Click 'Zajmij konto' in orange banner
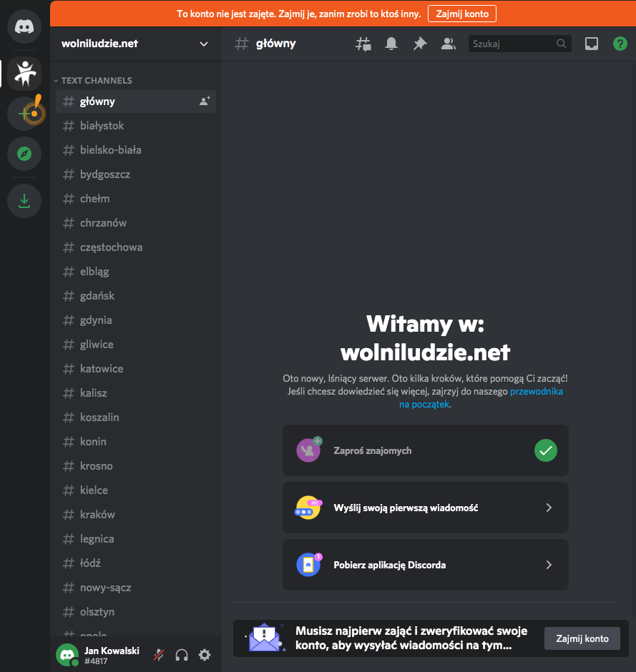 462,14
